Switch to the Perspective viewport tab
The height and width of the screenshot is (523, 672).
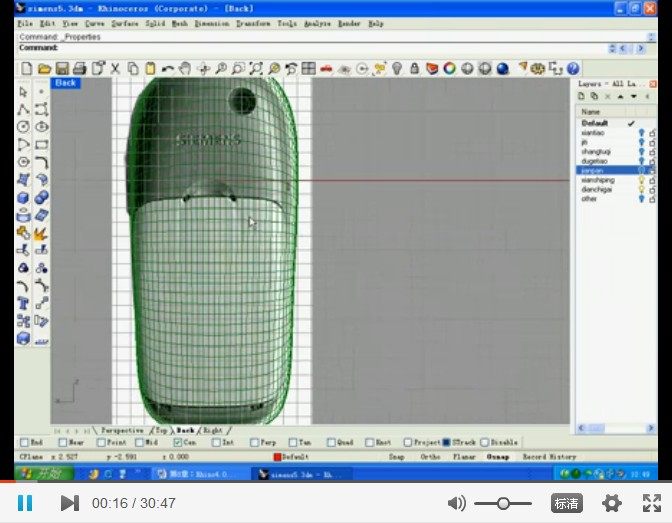tap(122, 430)
